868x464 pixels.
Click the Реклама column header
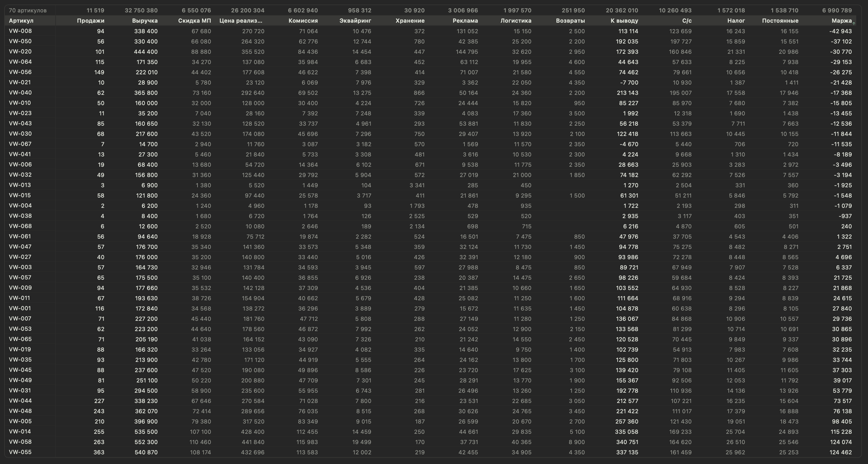[465, 21]
